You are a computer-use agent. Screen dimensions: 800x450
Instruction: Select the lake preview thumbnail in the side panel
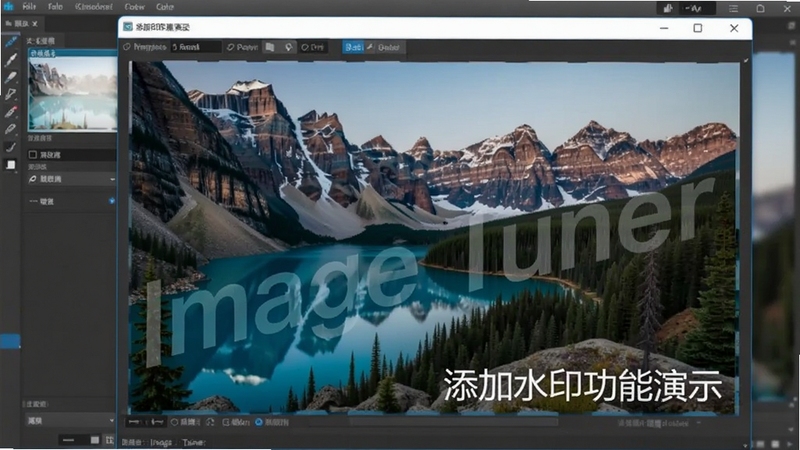tap(72, 93)
